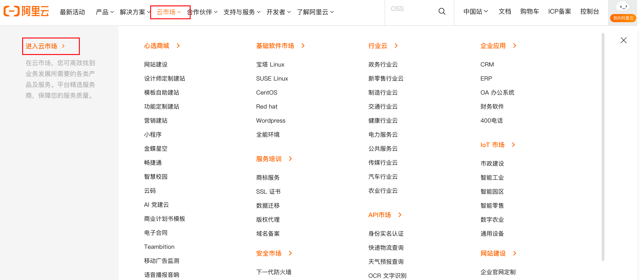The width and height of the screenshot is (644, 280).
Task: Click arrow next to 网站建设 heading
Action: pyautogui.click(x=514, y=253)
